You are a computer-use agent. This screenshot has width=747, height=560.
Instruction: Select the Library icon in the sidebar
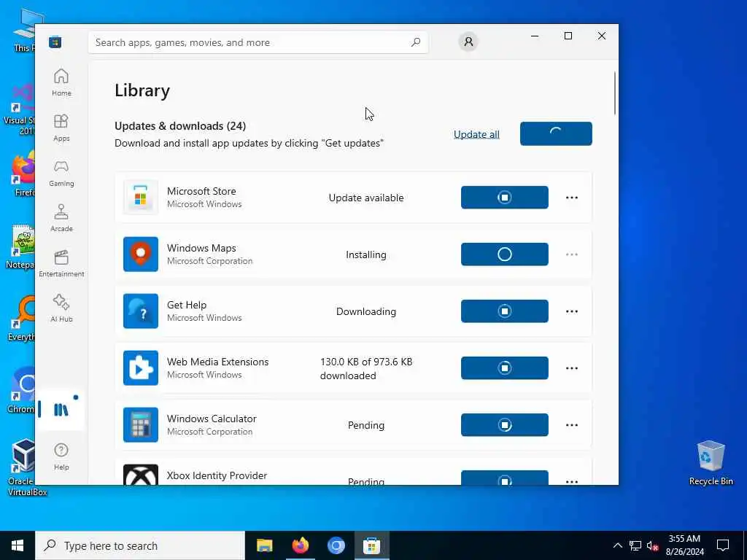coord(61,410)
